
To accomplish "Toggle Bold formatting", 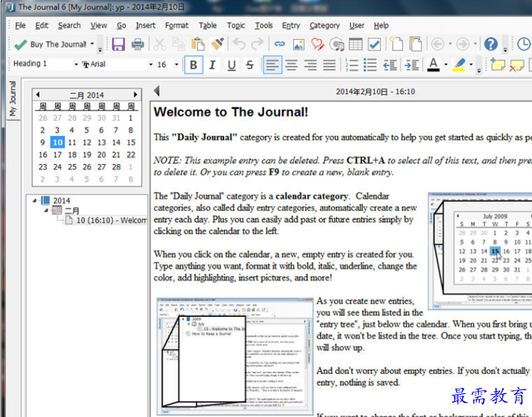I will [194, 64].
